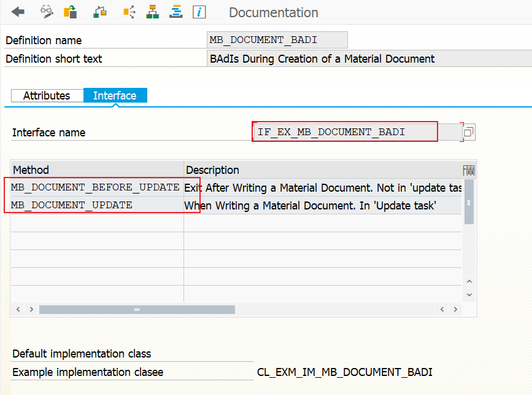
Task: Select the MB_DOCUMENT_BEFORE_UPDATE method cell
Action: pyautogui.click(x=97, y=187)
